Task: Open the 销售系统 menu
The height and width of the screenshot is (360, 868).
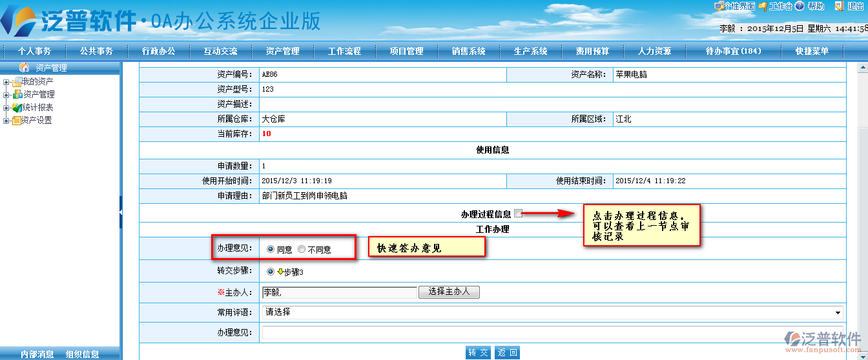Action: (x=468, y=51)
